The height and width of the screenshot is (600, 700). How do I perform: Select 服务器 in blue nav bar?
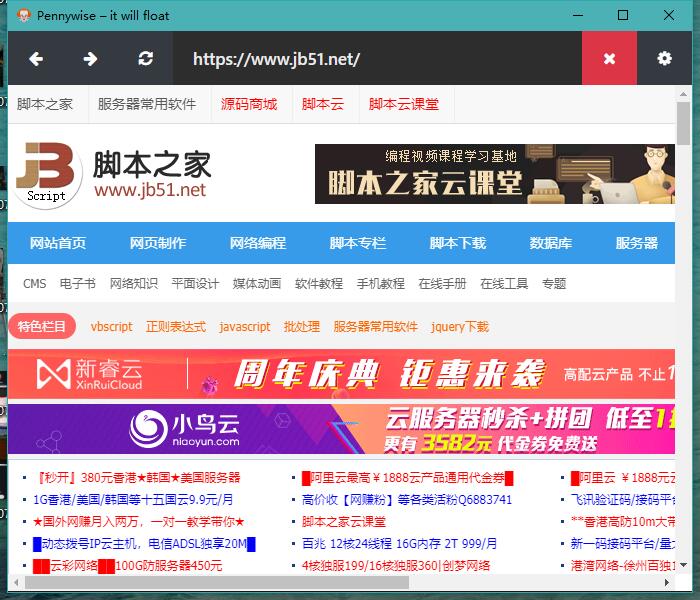[x=637, y=243]
